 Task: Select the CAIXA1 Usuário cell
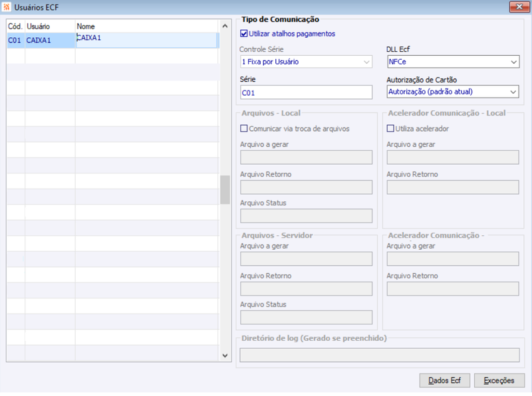tap(50, 41)
